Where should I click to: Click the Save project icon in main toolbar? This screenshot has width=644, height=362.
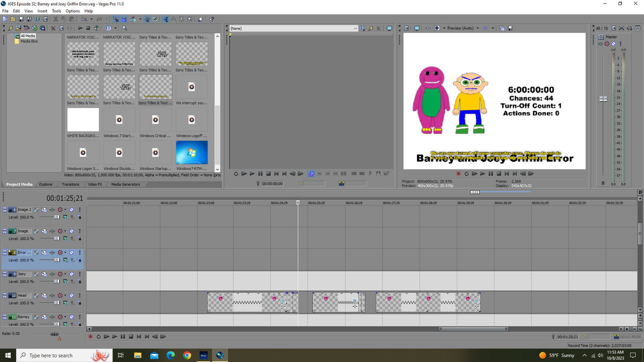coord(22,19)
